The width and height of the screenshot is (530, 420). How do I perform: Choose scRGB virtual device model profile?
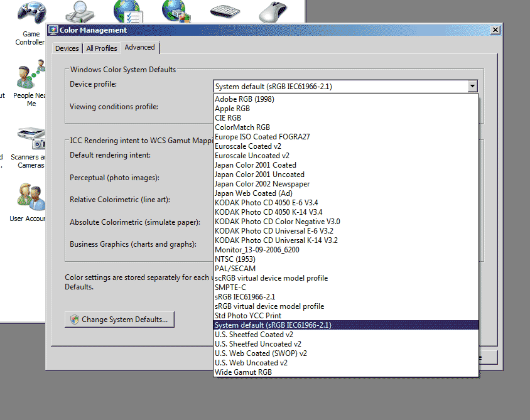(x=346, y=278)
